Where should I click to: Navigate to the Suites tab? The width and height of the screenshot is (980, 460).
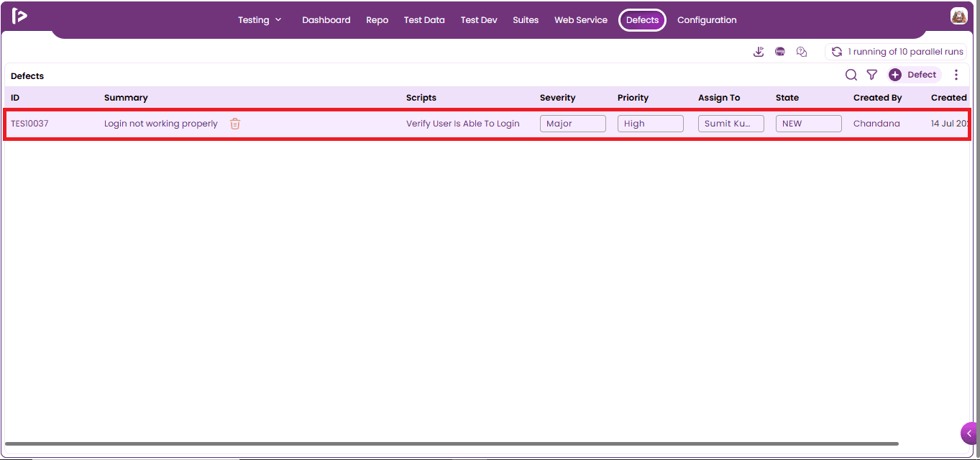click(x=526, y=20)
